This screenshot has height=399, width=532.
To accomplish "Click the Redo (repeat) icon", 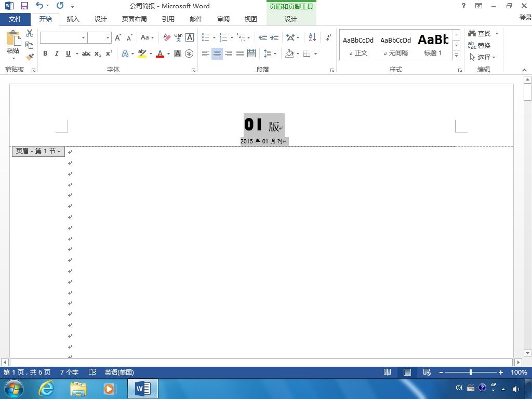I will [60, 5].
